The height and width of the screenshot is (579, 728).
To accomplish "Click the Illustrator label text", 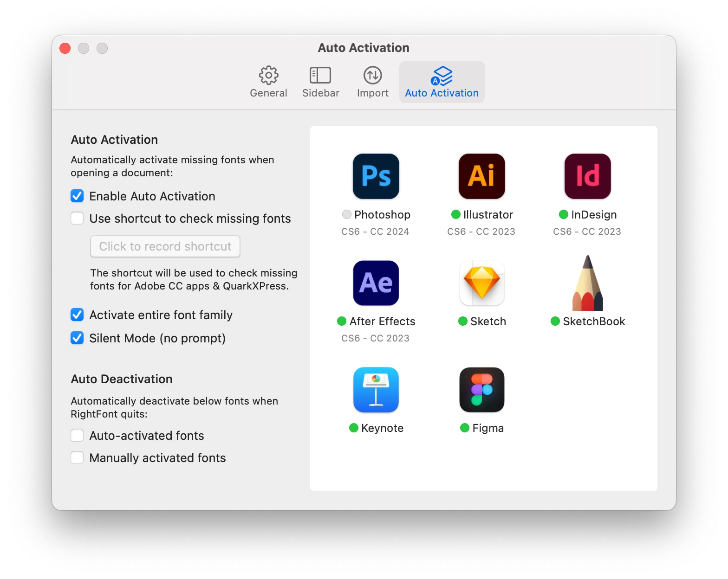I will pyautogui.click(x=488, y=215).
